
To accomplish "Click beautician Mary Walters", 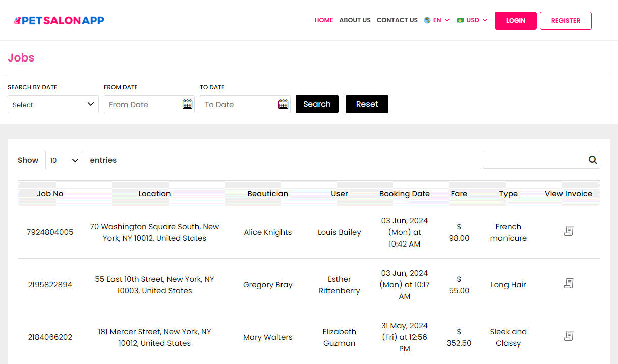I will pyautogui.click(x=267, y=337).
